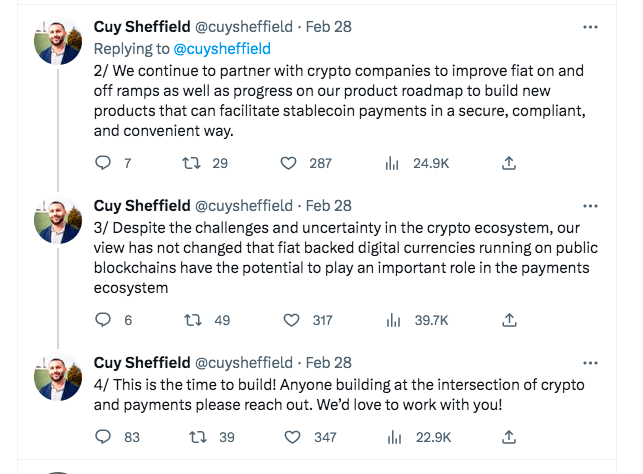This screenshot has height=474, width=643.
Task: Reply to the 3/ tweet with 6 replies
Action: tap(103, 320)
